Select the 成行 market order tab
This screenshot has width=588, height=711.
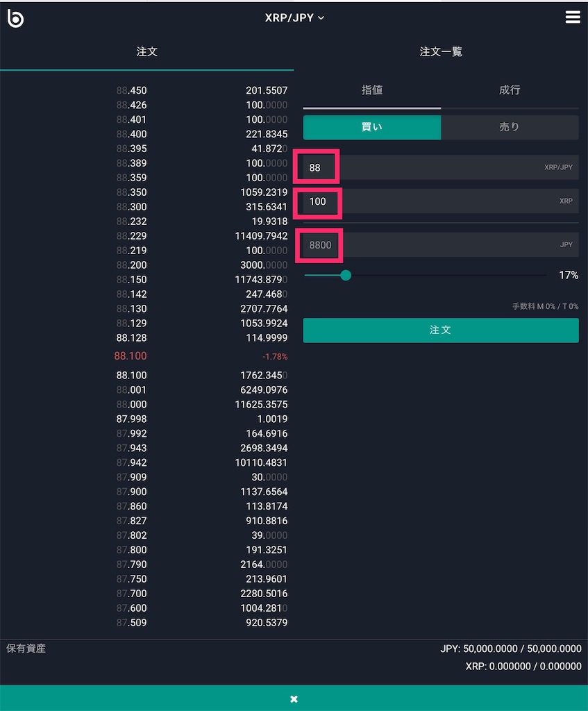(x=510, y=90)
